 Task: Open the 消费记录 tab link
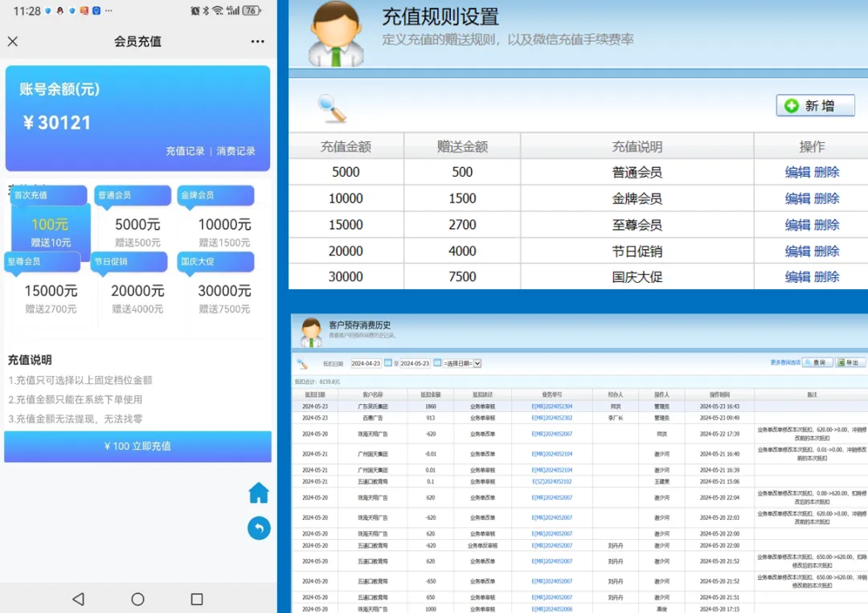pos(235,151)
